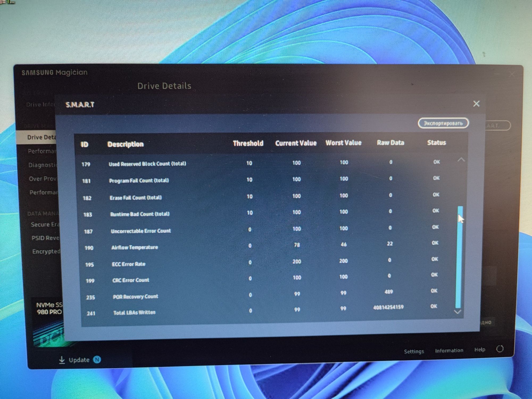Click the Drive Details page heading
The image size is (532, 399).
pos(164,86)
